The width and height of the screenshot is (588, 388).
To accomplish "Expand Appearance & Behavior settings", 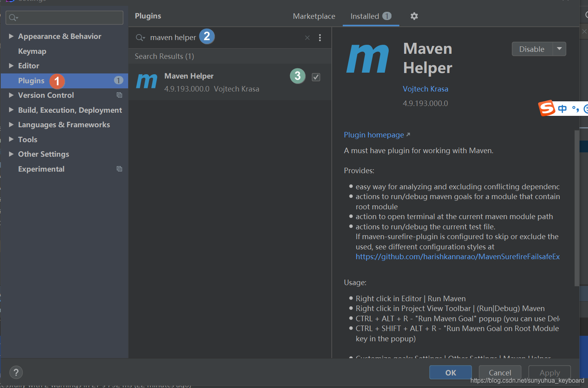I will pos(11,36).
